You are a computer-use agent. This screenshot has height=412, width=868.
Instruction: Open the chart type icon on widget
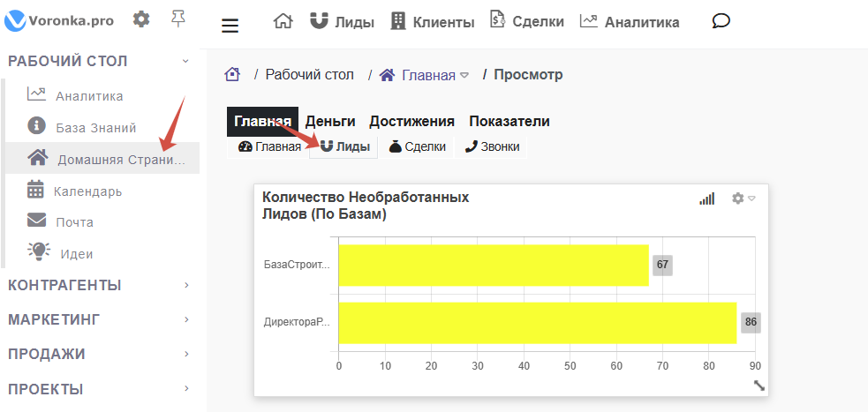pos(706,199)
